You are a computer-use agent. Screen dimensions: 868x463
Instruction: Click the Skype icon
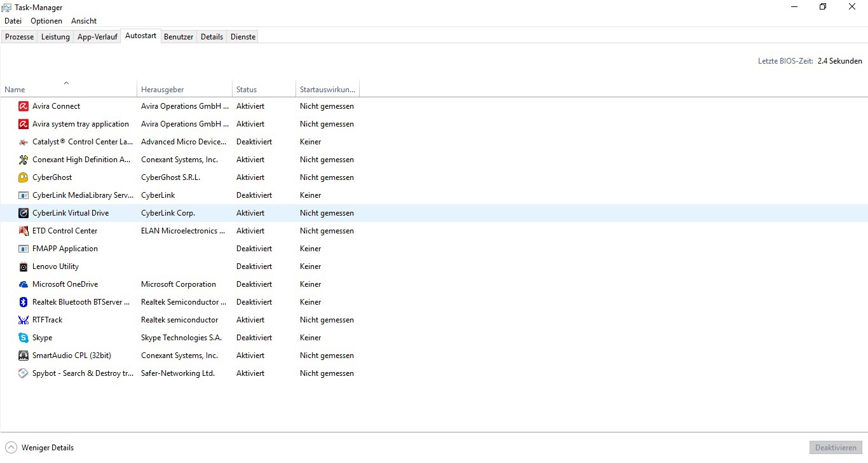click(x=24, y=338)
